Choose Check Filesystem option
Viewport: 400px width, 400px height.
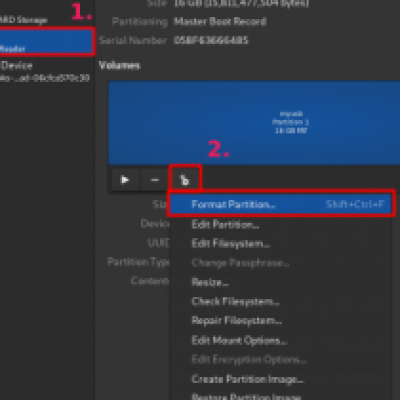(236, 302)
